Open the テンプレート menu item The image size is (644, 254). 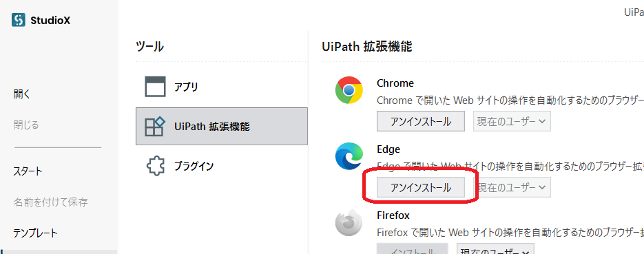(x=35, y=233)
